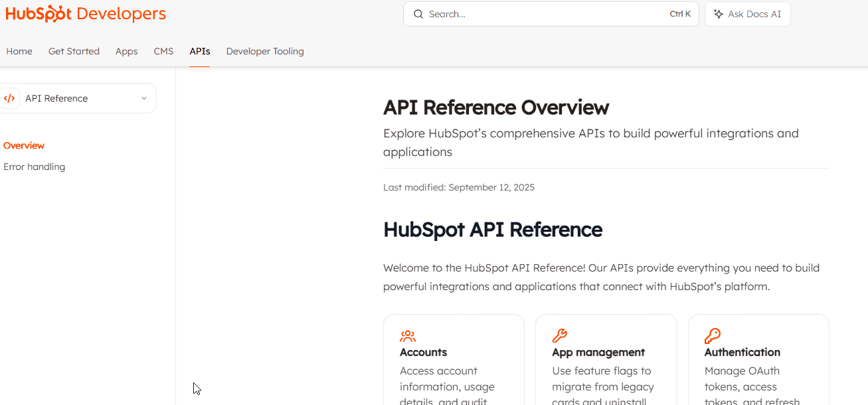Click the Accounts people icon

tap(408, 336)
